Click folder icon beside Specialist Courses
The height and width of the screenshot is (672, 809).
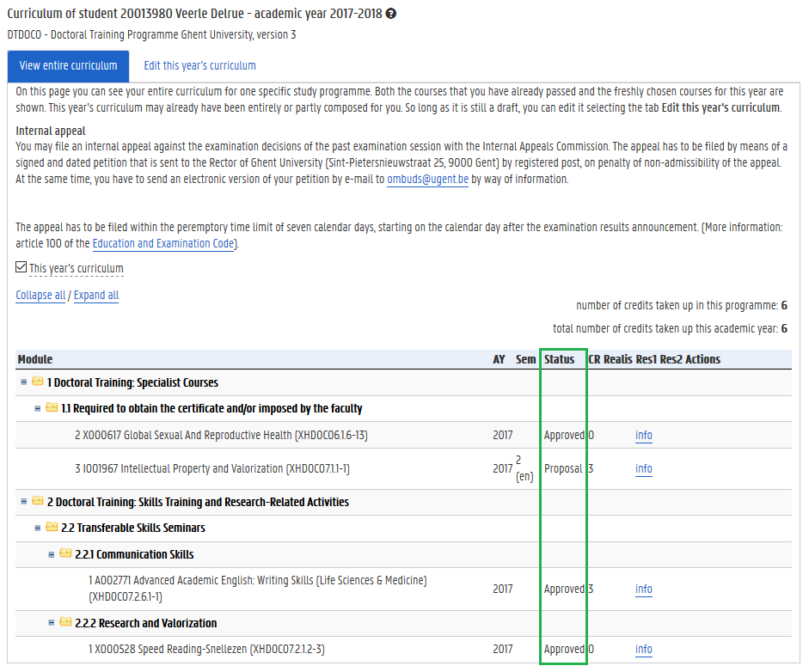pyautogui.click(x=38, y=382)
